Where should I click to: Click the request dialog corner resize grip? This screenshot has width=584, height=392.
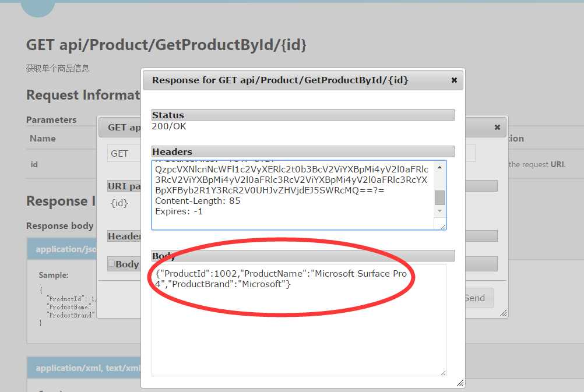pyautogui.click(x=504, y=313)
